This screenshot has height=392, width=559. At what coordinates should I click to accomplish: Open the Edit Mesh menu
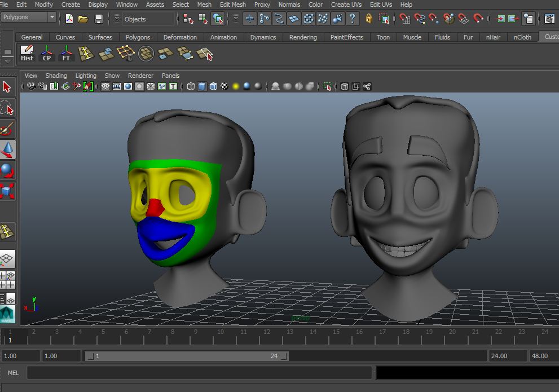pyautogui.click(x=232, y=5)
